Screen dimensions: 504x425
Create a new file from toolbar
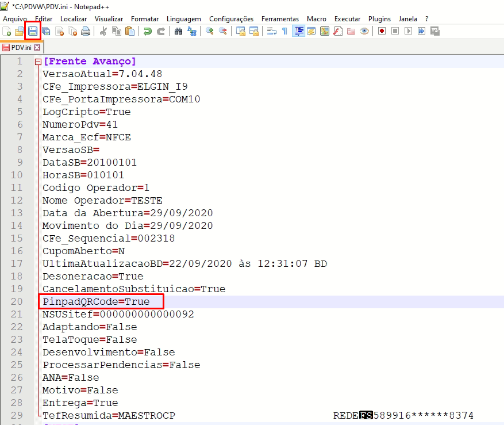pyautogui.click(x=6, y=31)
